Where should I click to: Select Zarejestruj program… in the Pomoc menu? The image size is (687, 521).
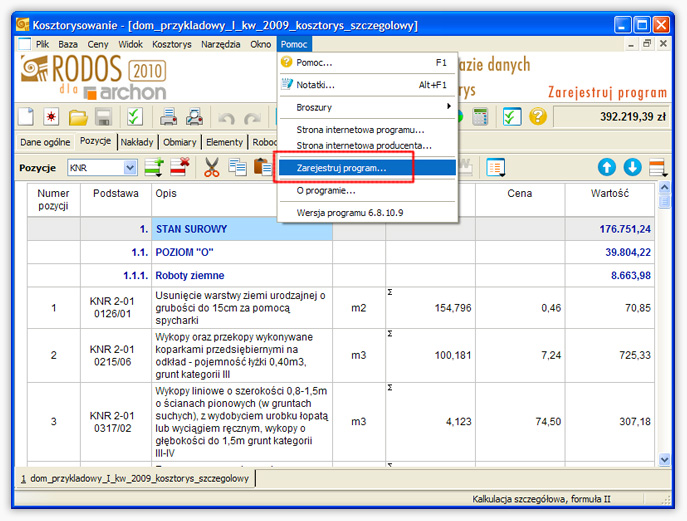(x=367, y=168)
